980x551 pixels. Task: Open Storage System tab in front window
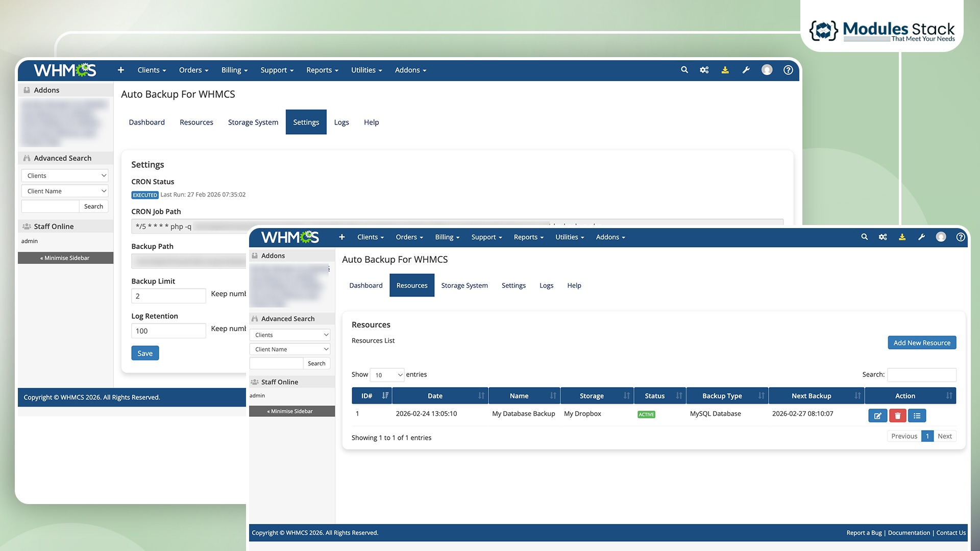[x=464, y=286]
